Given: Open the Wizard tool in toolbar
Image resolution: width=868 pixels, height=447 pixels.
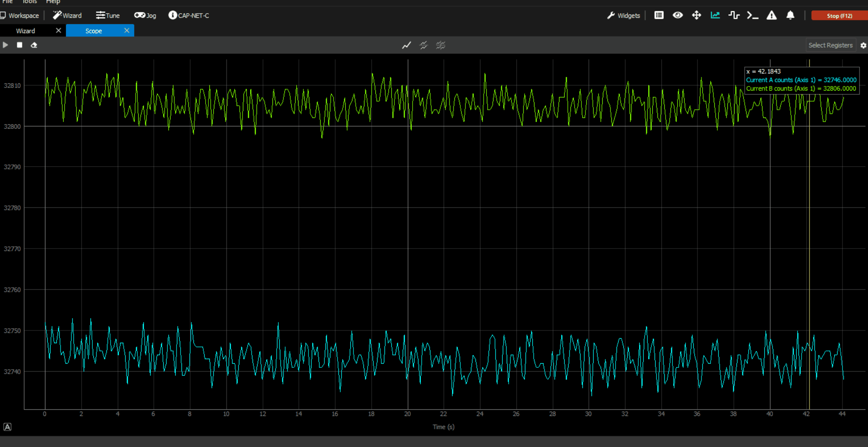Looking at the screenshot, I should coord(67,15).
